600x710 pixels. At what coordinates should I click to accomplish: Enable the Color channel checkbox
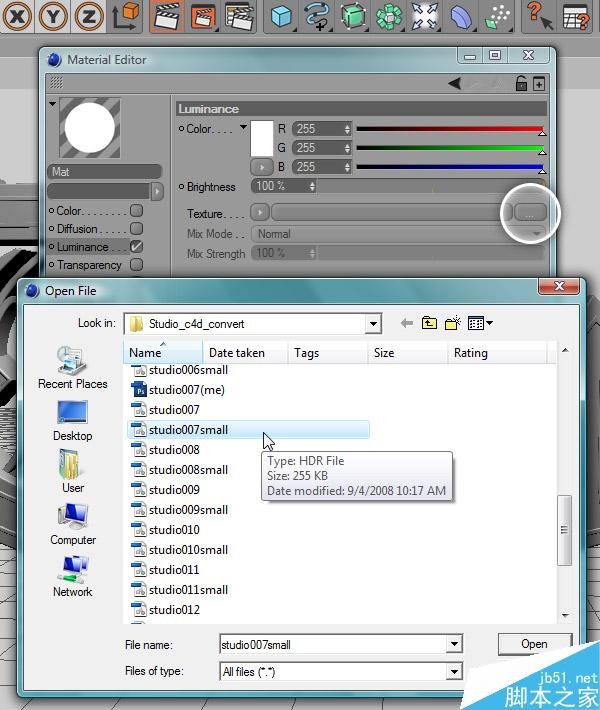pos(136,211)
